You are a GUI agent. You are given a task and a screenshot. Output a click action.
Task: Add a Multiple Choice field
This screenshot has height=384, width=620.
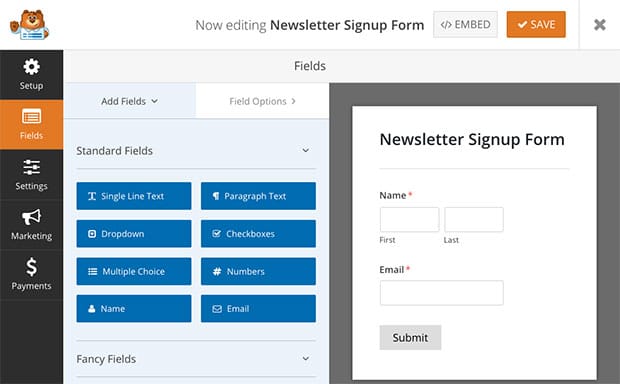point(134,271)
